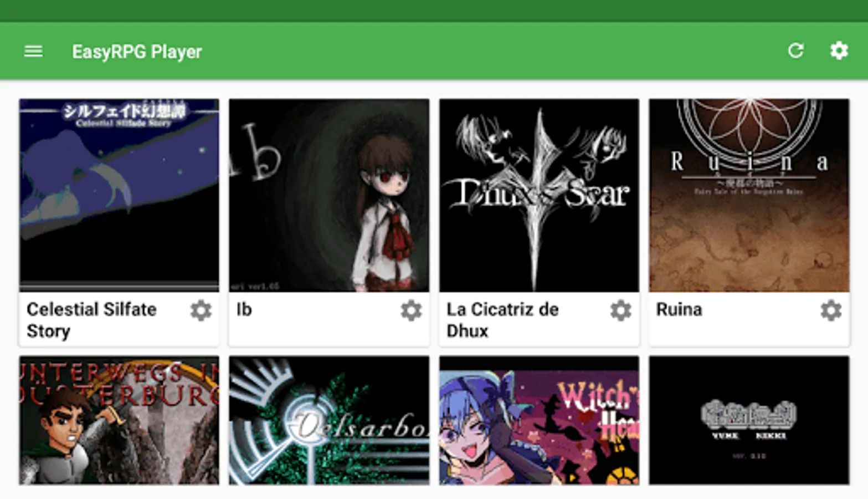Open settings gear for La Cicatriz de Dhux
The height and width of the screenshot is (499, 868).
(x=621, y=310)
